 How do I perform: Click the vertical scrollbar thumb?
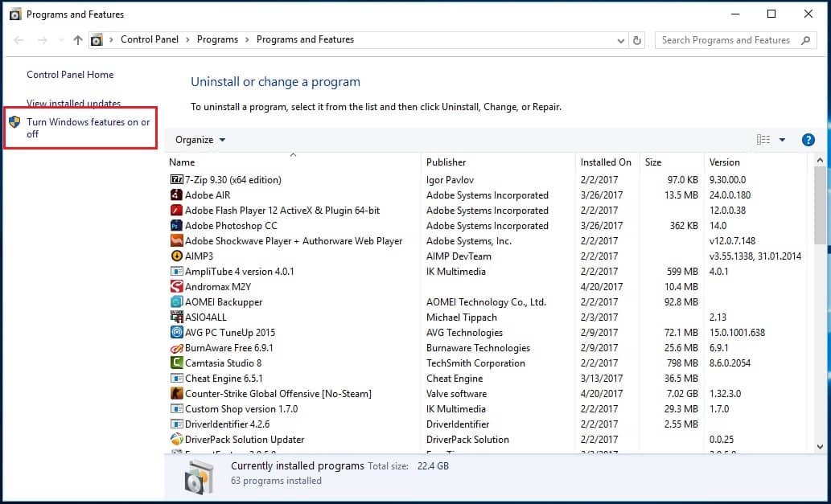point(820,206)
